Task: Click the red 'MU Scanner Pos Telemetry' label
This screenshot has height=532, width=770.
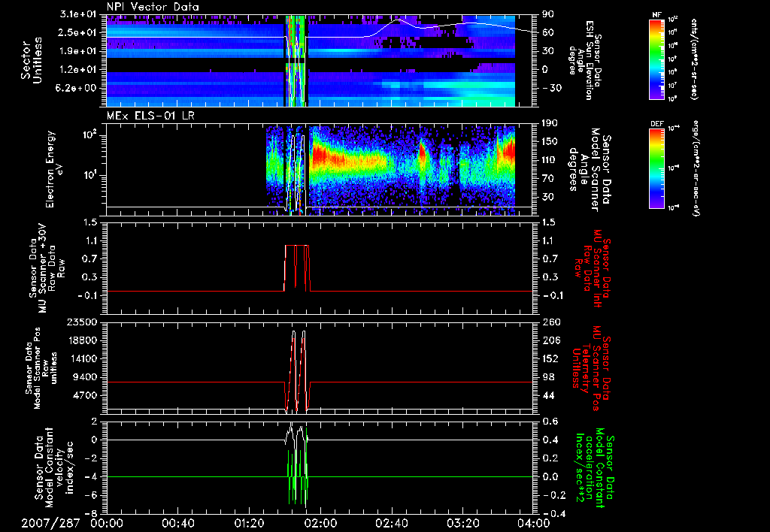Action: pyautogui.click(x=591, y=369)
